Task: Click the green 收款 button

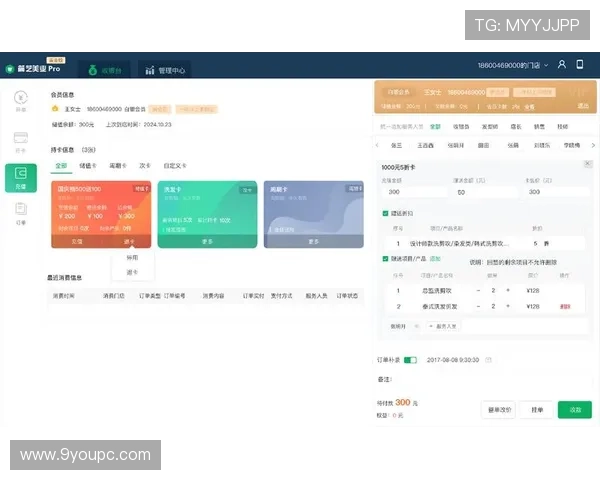Action: [575, 410]
